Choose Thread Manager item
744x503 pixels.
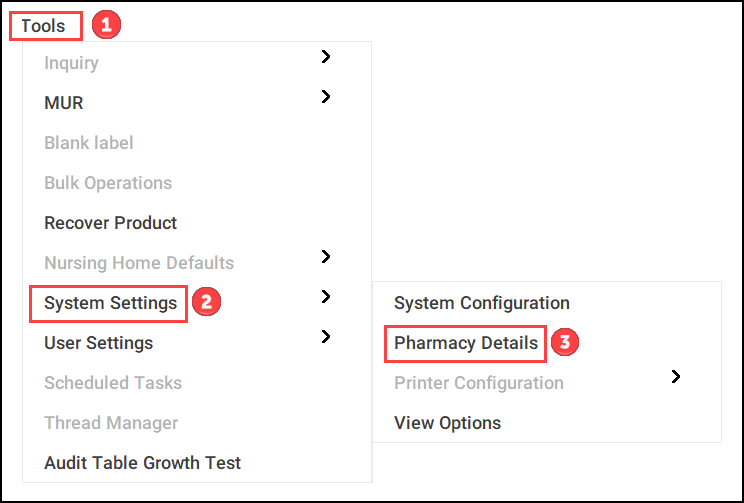tap(111, 423)
